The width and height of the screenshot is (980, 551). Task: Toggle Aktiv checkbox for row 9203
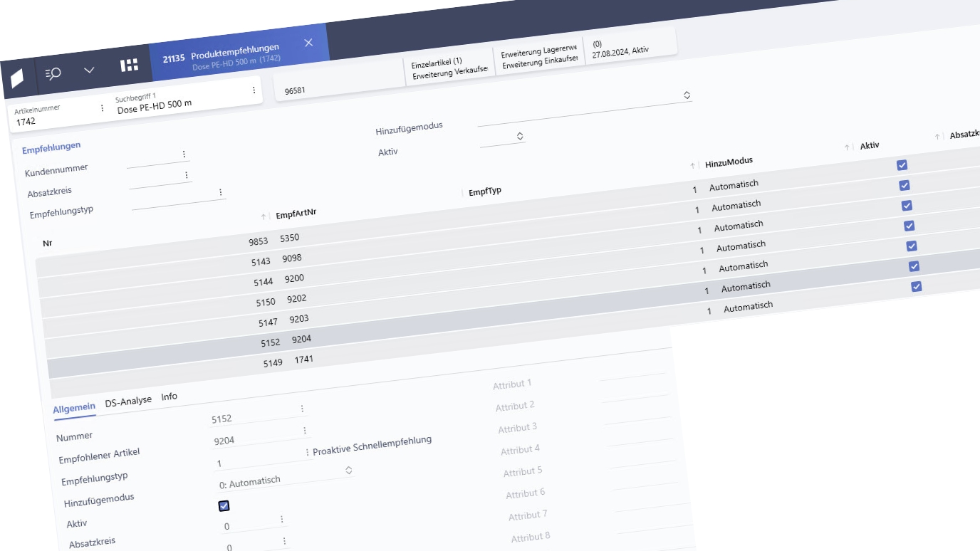(912, 246)
